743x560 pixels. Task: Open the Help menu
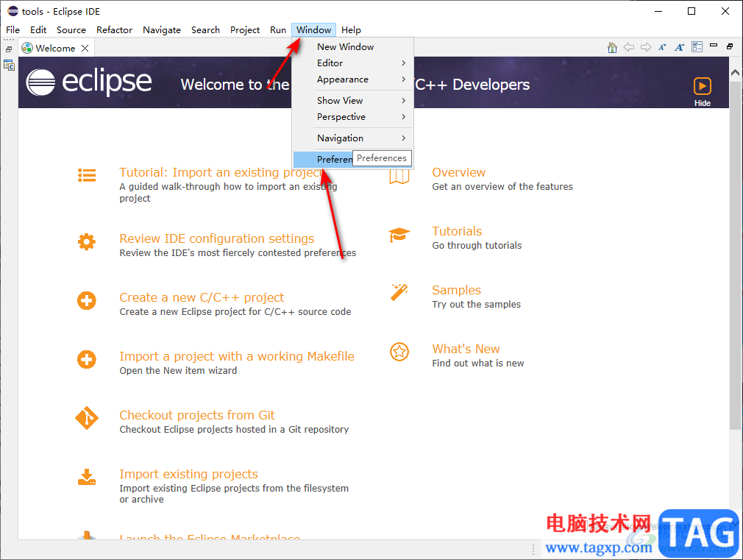click(x=351, y=30)
